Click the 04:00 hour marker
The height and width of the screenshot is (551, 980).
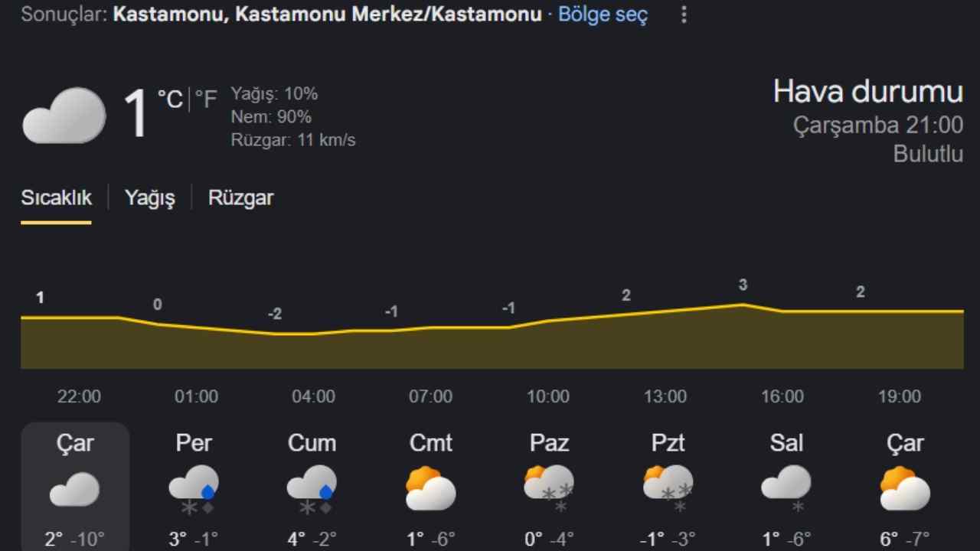[313, 396]
